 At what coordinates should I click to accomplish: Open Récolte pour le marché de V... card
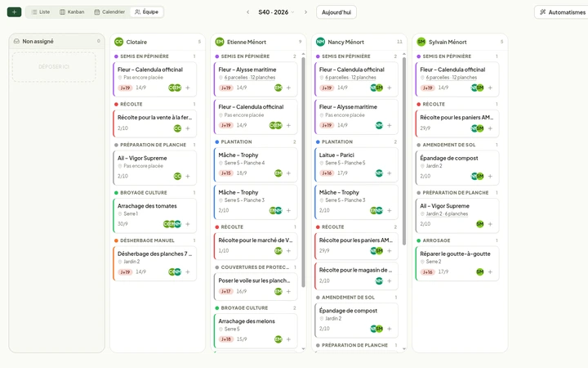coord(256,246)
